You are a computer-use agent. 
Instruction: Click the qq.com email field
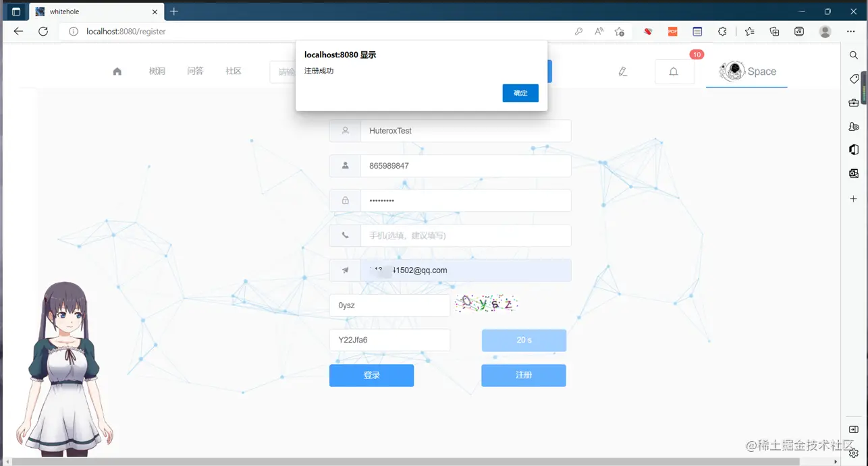[x=466, y=270]
